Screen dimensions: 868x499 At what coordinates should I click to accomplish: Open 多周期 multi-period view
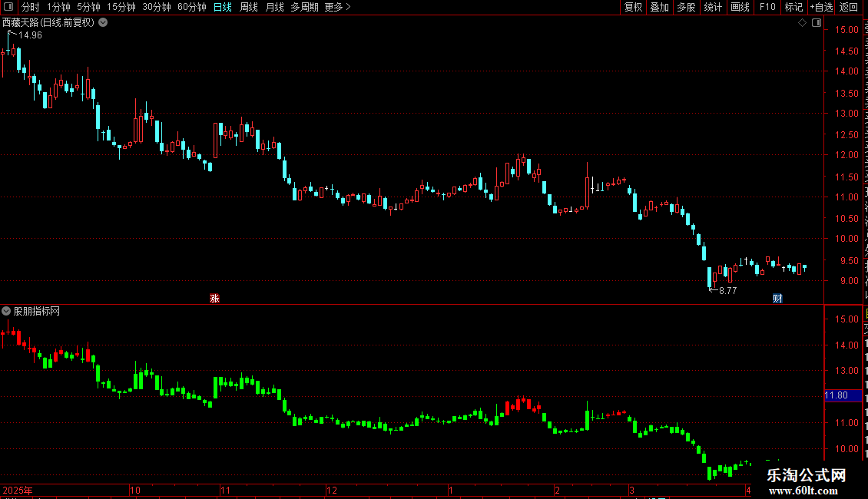coord(304,7)
